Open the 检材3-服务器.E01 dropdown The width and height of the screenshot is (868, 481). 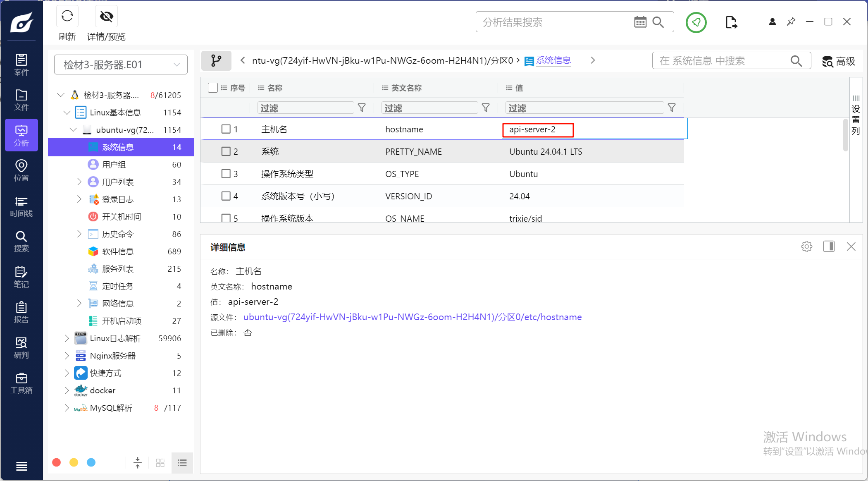[x=121, y=65]
